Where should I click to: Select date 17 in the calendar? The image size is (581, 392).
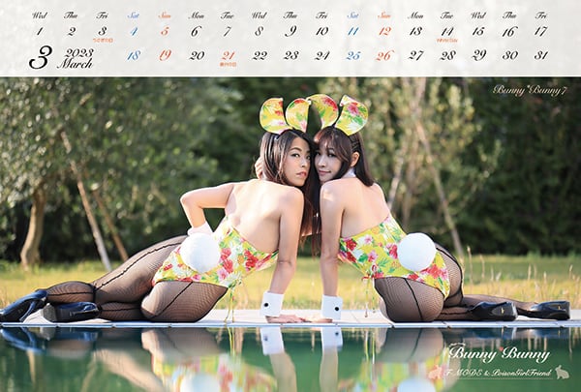[x=541, y=31]
